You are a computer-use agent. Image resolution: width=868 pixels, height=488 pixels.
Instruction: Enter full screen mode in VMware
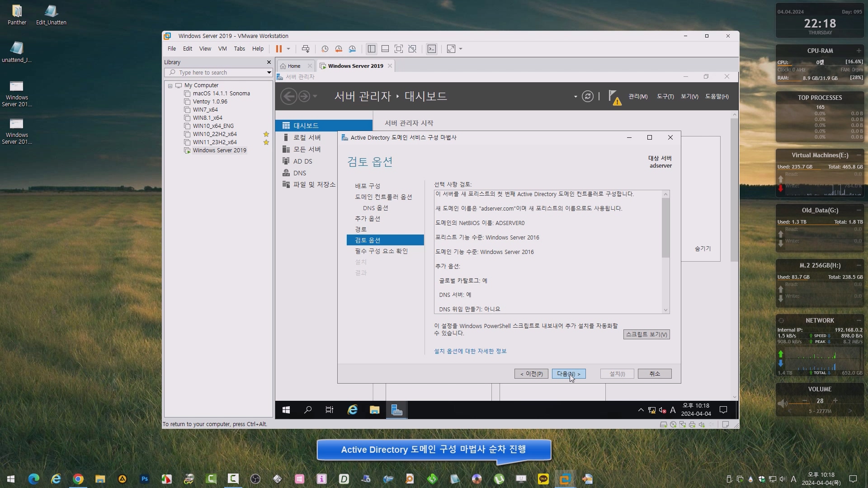point(399,49)
